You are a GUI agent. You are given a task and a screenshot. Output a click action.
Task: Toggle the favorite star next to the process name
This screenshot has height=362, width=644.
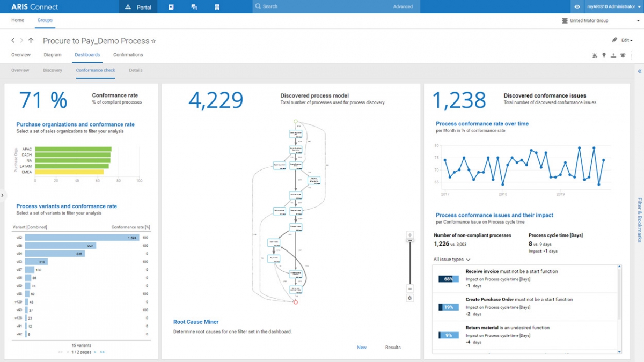point(152,41)
